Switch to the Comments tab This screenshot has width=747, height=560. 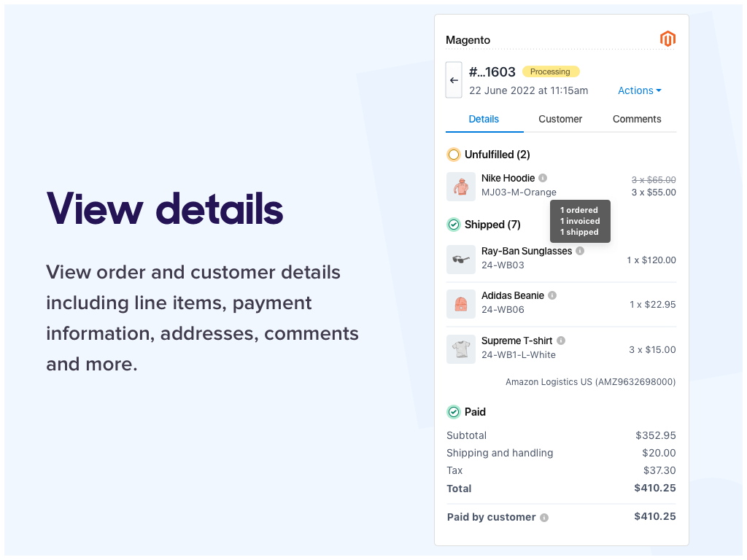(637, 119)
